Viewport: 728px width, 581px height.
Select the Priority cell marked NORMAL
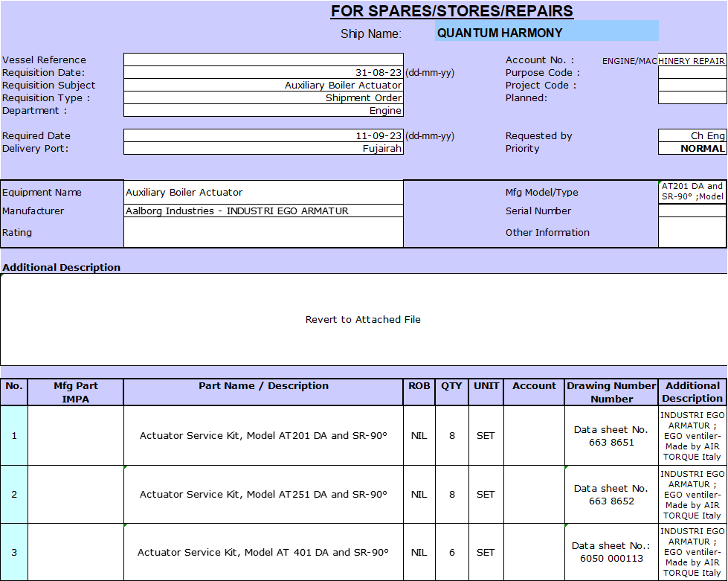(x=692, y=149)
